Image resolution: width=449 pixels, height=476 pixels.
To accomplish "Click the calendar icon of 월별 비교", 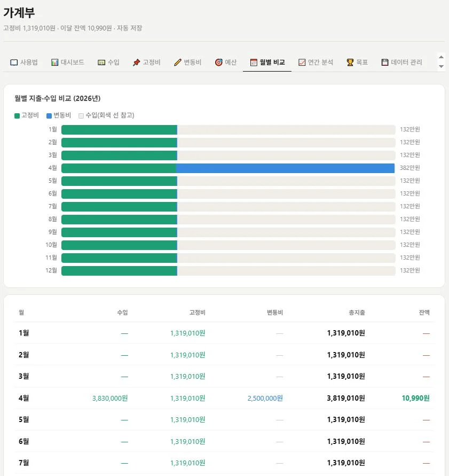I will (254, 62).
